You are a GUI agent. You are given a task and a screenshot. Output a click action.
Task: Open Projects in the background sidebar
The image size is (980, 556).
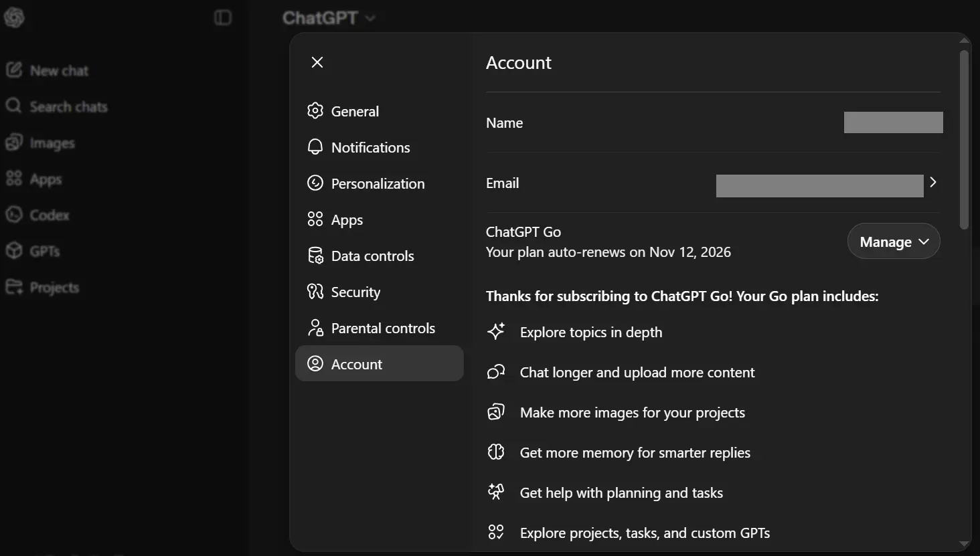(x=42, y=287)
